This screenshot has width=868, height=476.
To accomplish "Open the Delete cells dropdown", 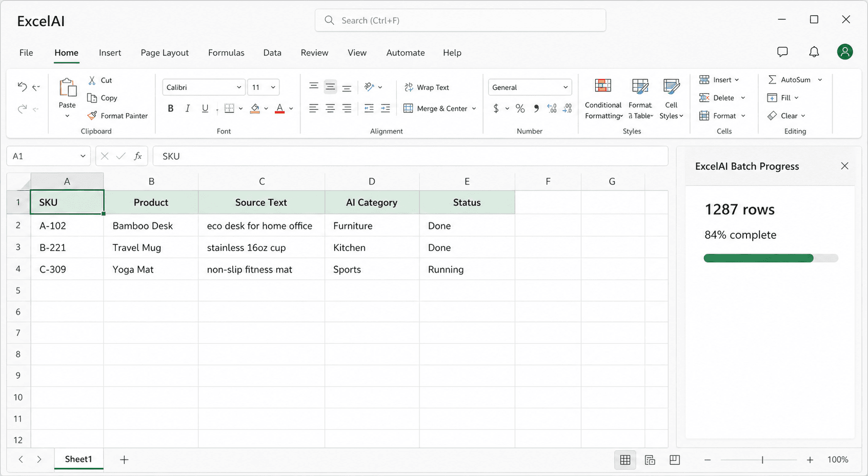I will [722, 98].
